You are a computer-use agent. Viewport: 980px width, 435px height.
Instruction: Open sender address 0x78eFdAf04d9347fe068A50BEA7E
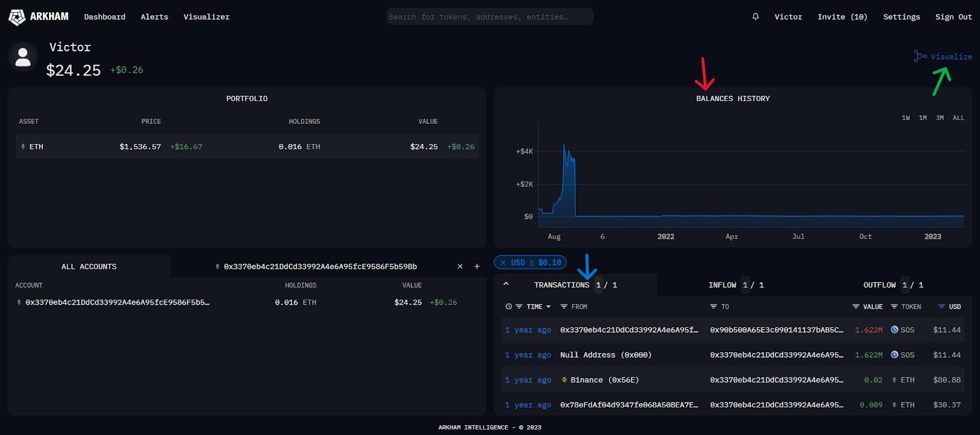(x=629, y=405)
